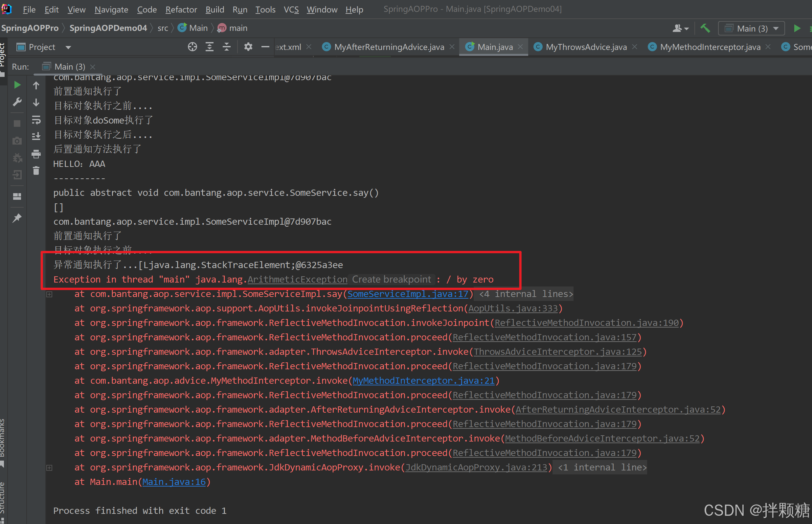Open Project panel gear settings

248,47
